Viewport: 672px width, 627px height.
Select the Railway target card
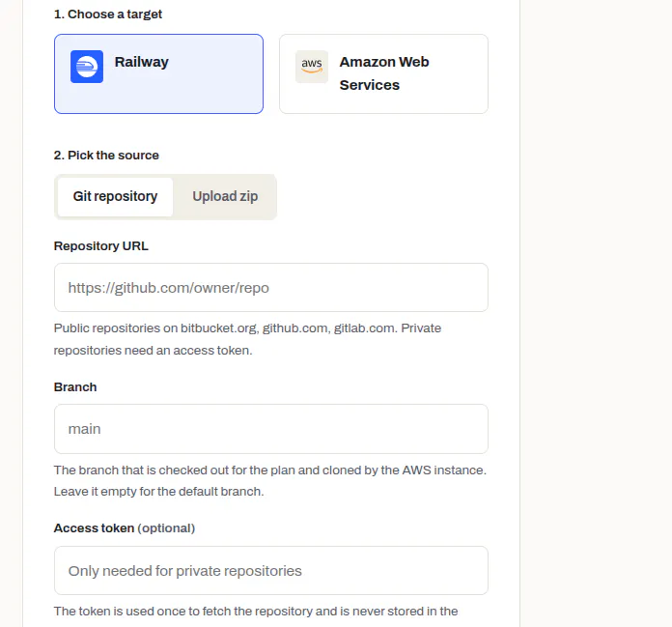tap(158, 73)
